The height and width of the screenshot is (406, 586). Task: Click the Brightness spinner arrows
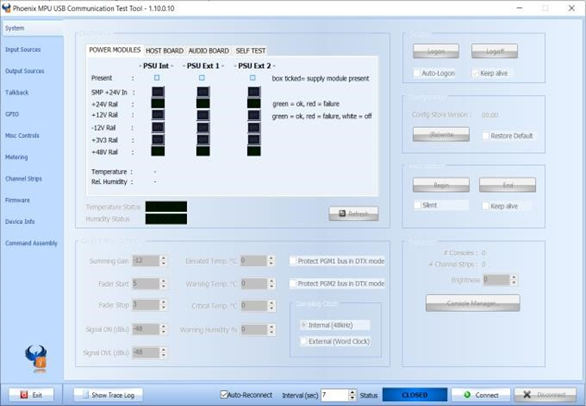point(514,280)
